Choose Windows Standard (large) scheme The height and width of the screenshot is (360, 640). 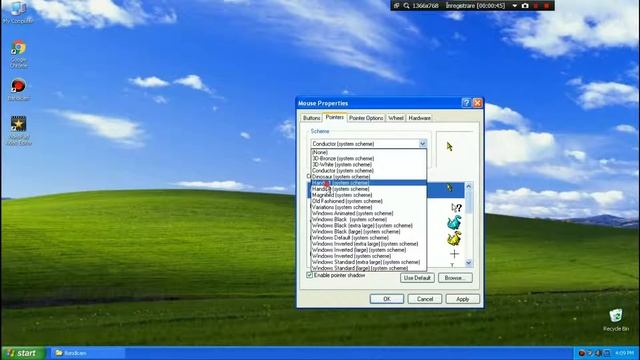tap(369, 268)
